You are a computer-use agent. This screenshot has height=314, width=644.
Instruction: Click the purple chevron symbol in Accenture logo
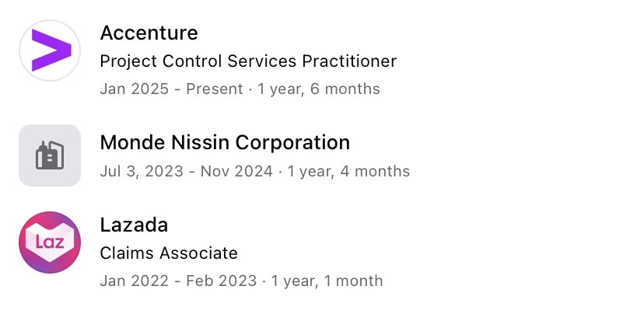[52, 50]
